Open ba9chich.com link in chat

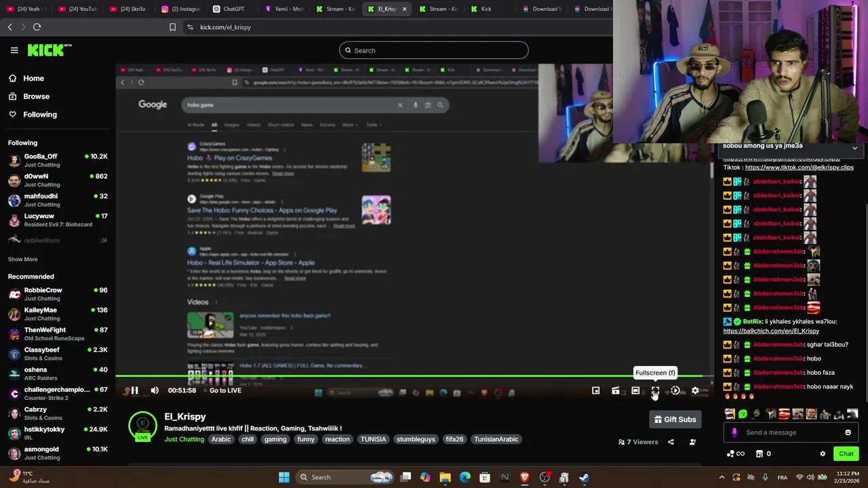tap(771, 331)
